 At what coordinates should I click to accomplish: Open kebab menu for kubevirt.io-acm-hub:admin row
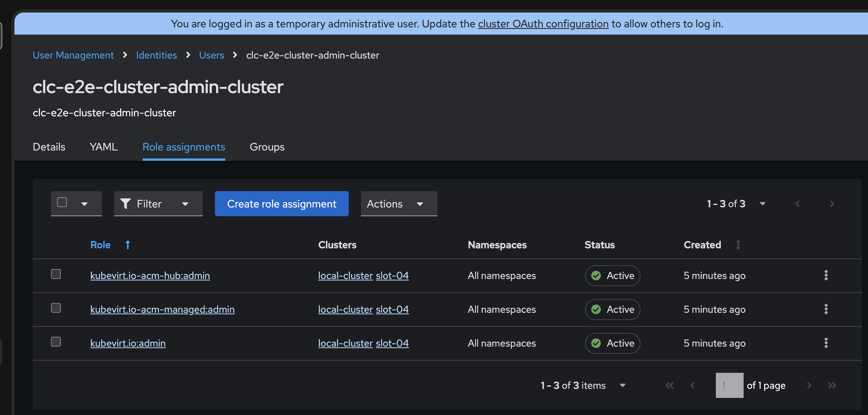coord(826,275)
